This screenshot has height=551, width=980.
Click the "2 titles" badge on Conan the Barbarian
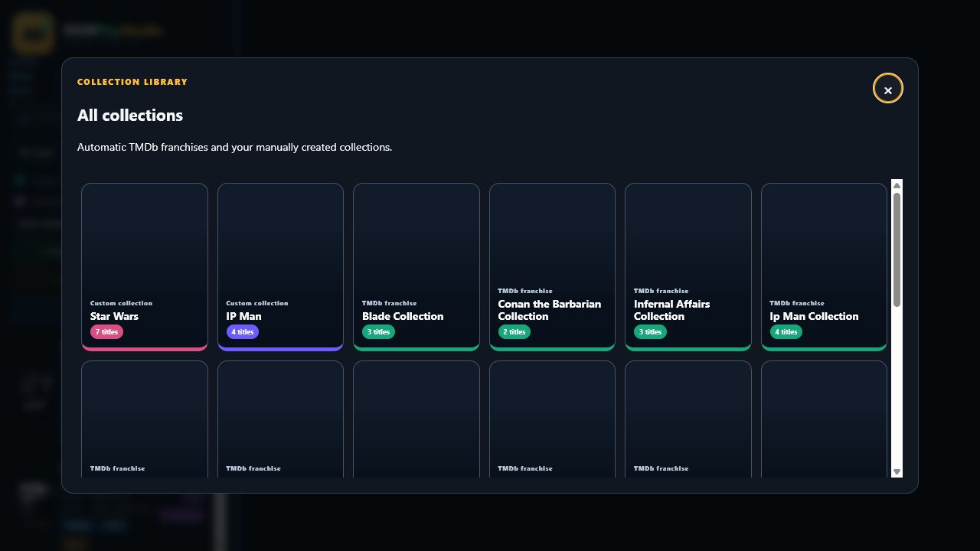click(x=514, y=332)
